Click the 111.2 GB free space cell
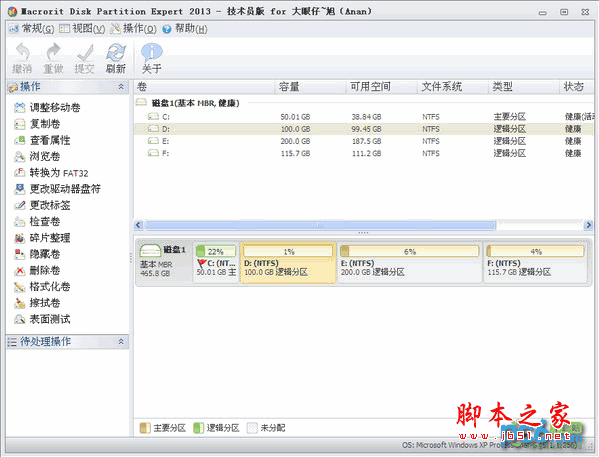This screenshot has width=599, height=457. click(366, 153)
